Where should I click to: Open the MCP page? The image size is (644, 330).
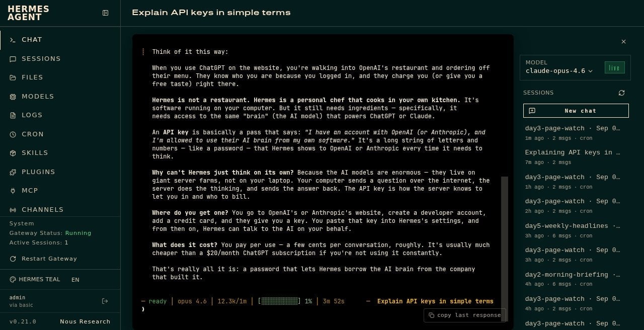(60, 191)
